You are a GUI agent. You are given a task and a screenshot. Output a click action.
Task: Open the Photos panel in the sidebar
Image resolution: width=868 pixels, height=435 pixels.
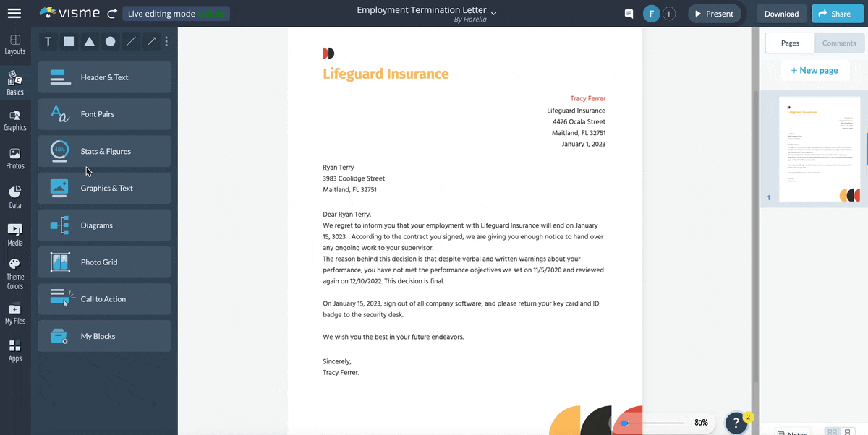(15, 158)
